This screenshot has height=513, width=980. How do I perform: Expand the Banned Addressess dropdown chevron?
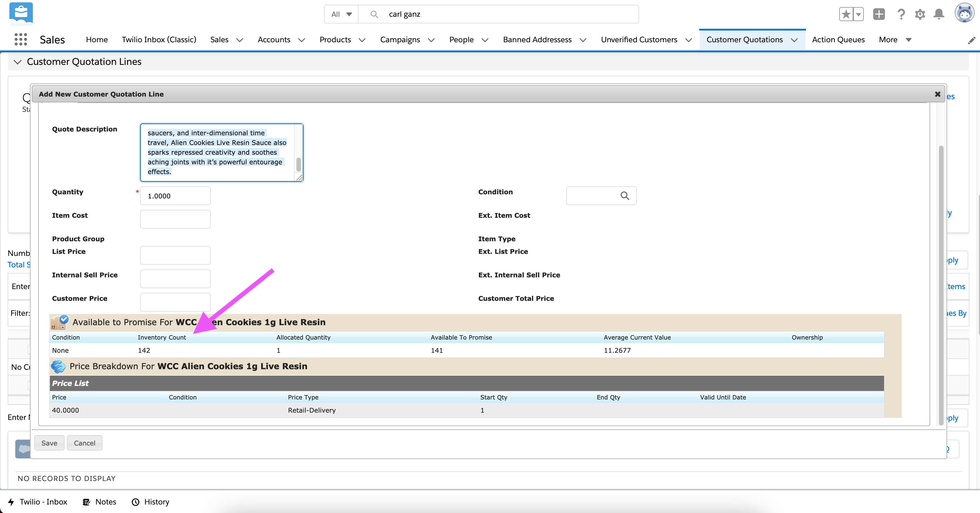click(x=583, y=40)
